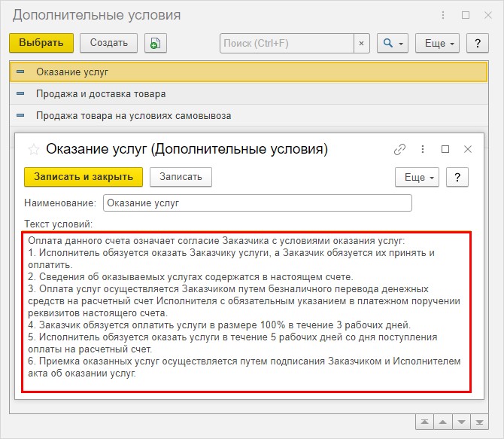This screenshot has width=504, height=439.
Task: Close the Дополнительные условия window
Action: click(488, 15)
